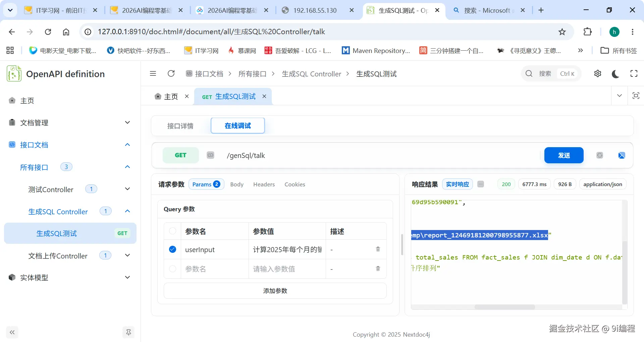Delete the empty parameter row
This screenshot has height=342, width=644.
pyautogui.click(x=378, y=269)
